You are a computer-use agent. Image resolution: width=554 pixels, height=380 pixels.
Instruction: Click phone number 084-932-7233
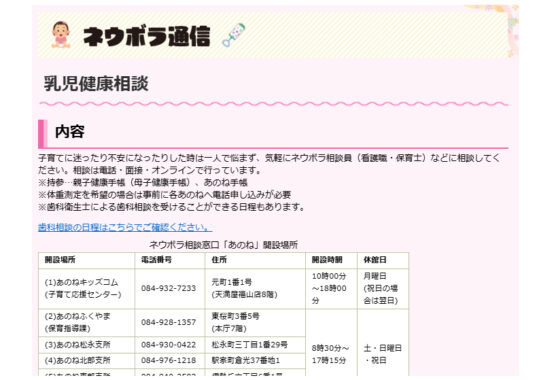click(x=169, y=288)
